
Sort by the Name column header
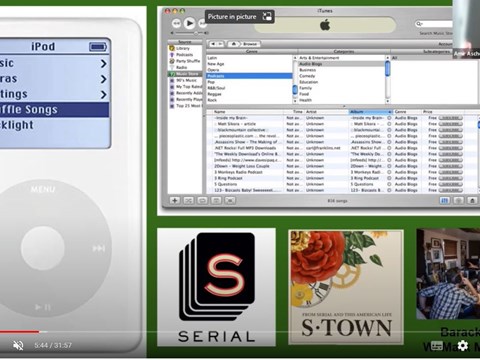point(247,112)
